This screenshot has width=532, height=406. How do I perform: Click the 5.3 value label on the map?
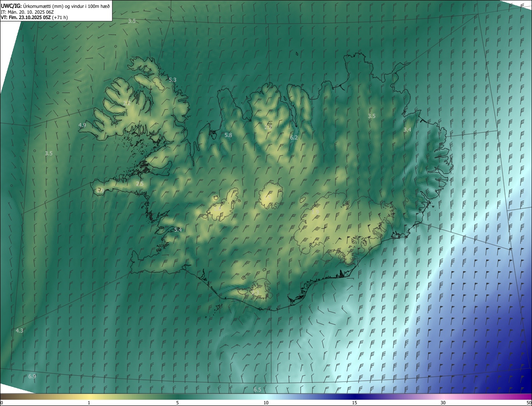pos(172,80)
